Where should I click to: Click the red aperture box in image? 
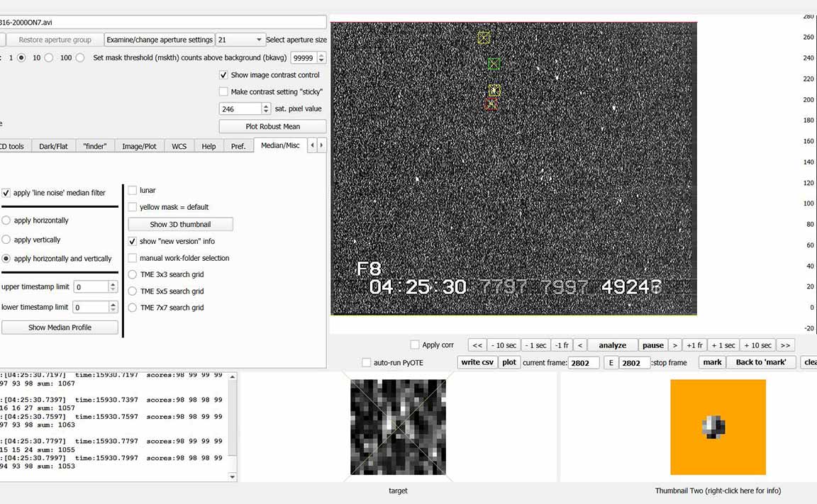(x=491, y=104)
